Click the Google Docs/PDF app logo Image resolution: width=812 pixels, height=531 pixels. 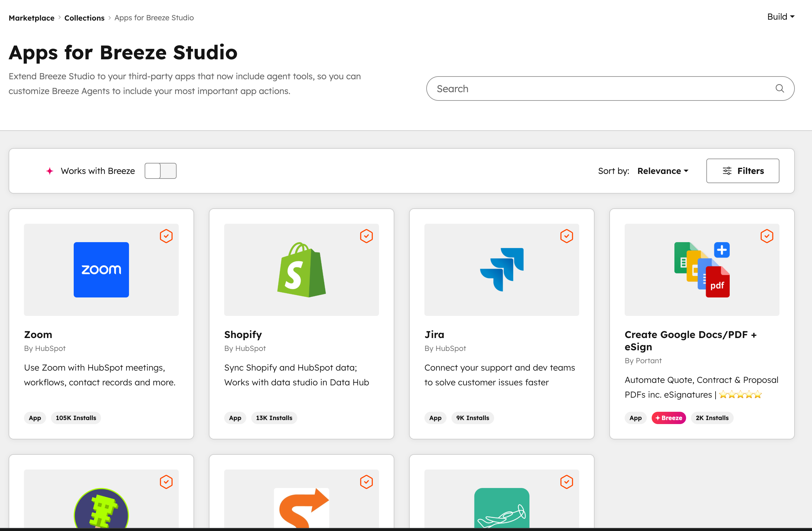[702, 269]
